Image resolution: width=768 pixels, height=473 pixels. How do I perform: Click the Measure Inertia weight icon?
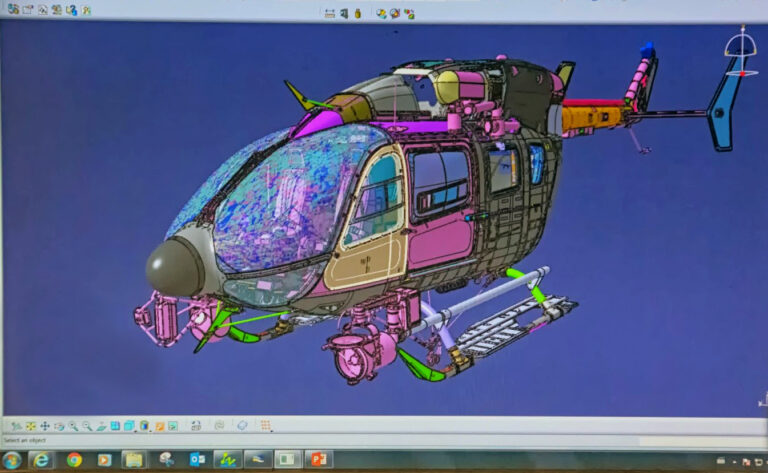pyautogui.click(x=358, y=14)
